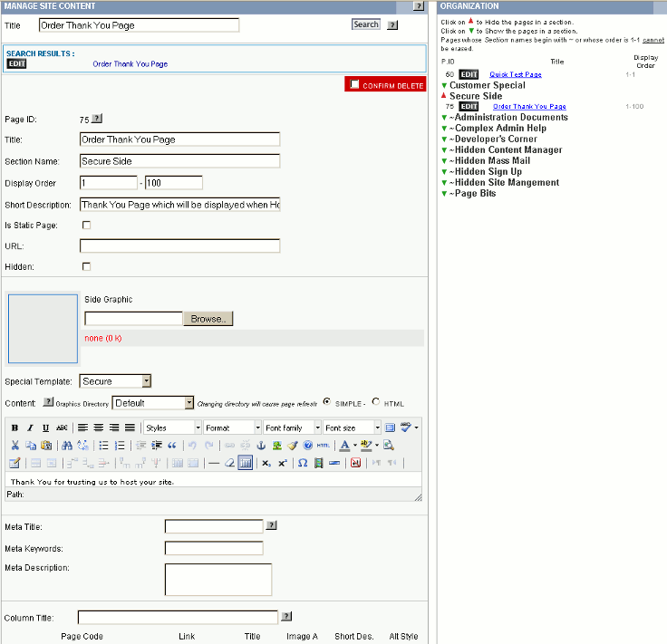Copy the selected content
The height and width of the screenshot is (644, 667).
tap(31, 445)
